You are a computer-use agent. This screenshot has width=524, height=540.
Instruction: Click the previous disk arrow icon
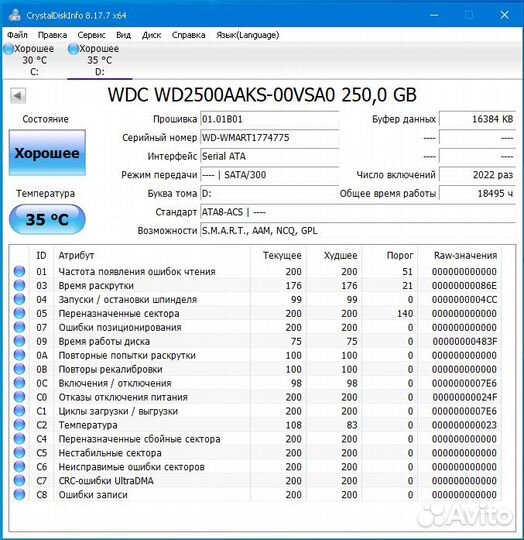pos(18,95)
